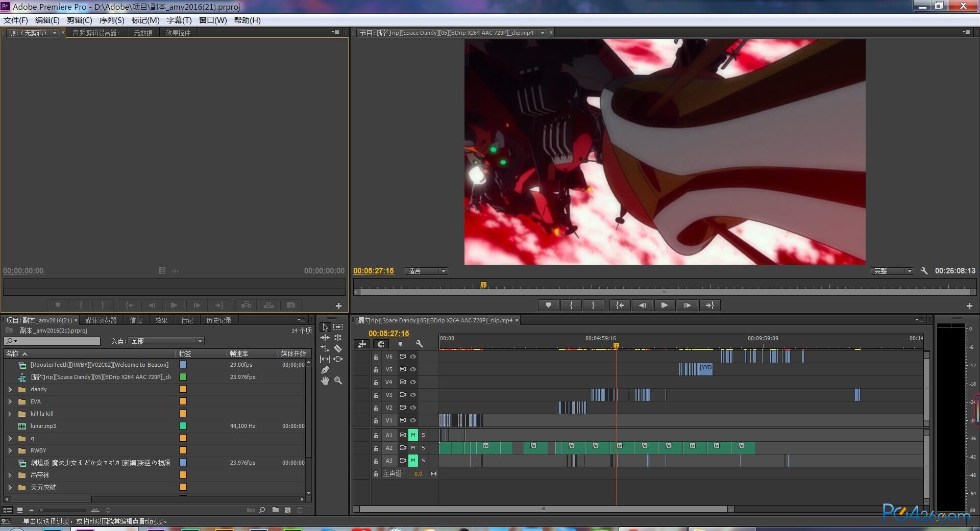Select the Slip tool
The width and height of the screenshot is (980, 531).
[x=325, y=359]
